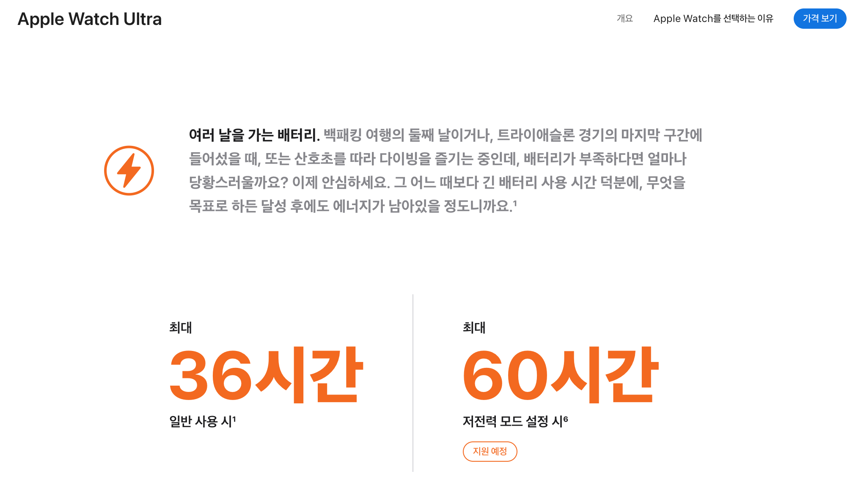The width and height of the screenshot is (858, 504).
Task: Open the 개요 navigation tab
Action: pos(624,19)
